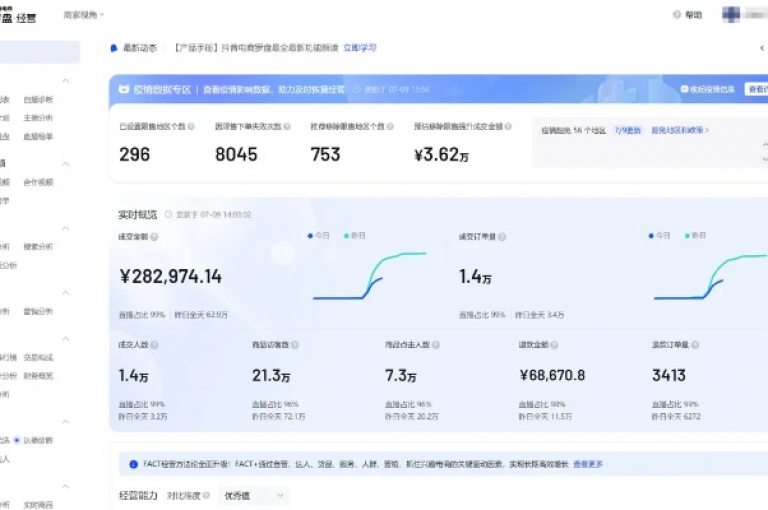768x510 pixels.
Task: Click 查看更多 in the FACT notice
Action: tap(588, 464)
